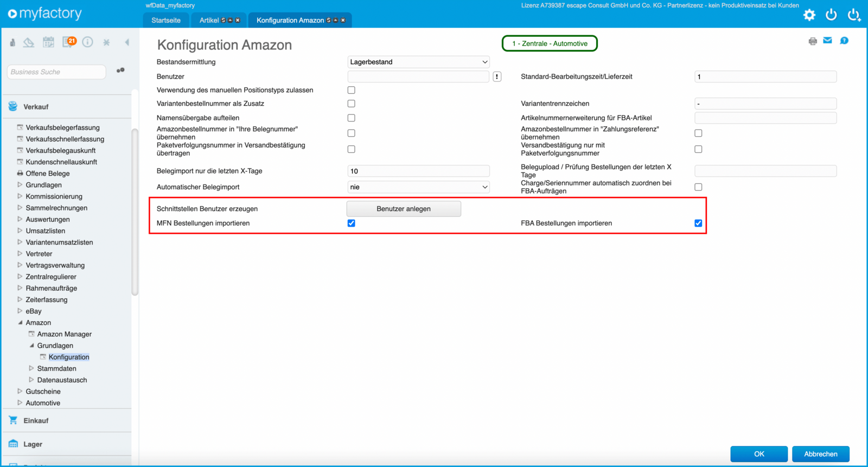Print the Konfiguration Amazon page
Image resolution: width=868 pixels, height=467 pixels.
point(813,41)
